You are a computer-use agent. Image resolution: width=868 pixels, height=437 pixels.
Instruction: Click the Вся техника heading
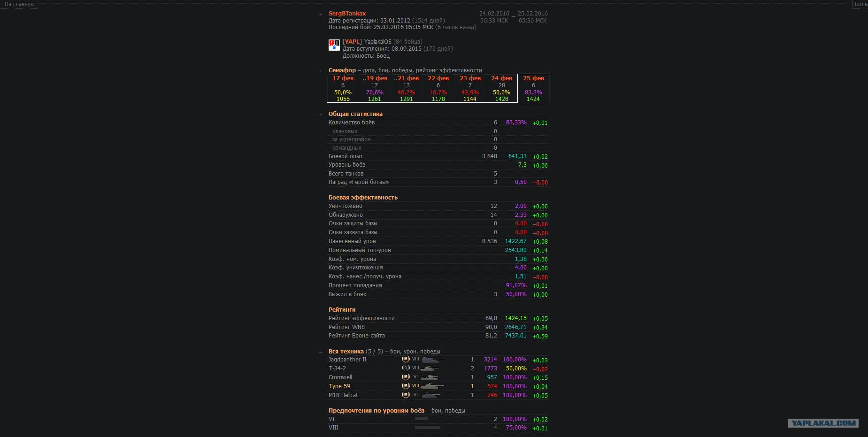[346, 352]
